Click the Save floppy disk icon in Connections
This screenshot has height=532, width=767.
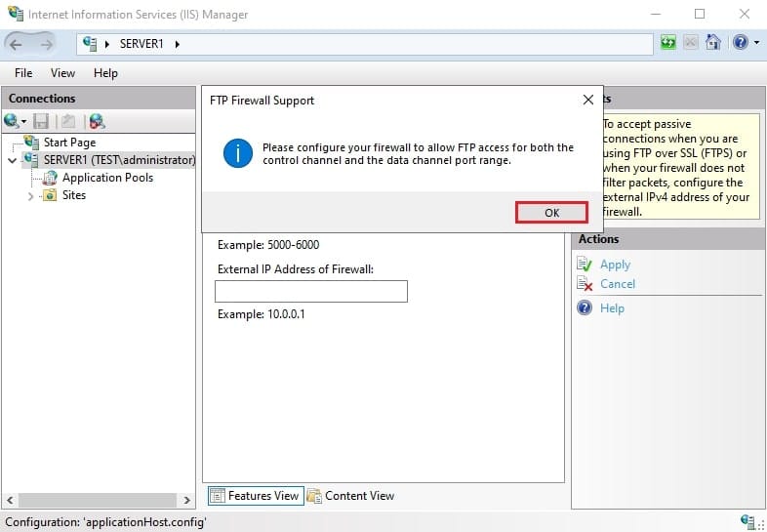pyautogui.click(x=41, y=121)
